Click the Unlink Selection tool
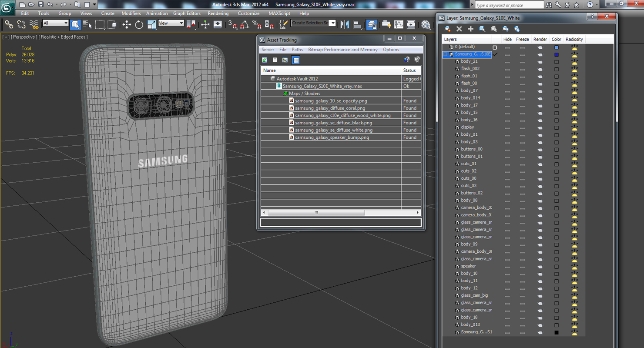Viewport: 644px width, 348px height. 21,25
